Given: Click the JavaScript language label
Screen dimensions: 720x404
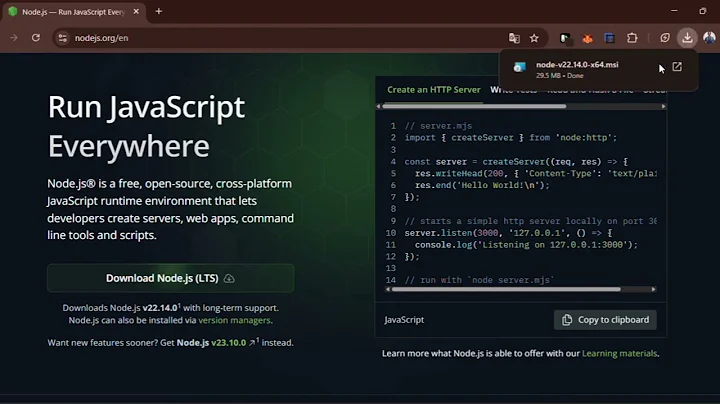Looking at the screenshot, I should click(x=404, y=320).
